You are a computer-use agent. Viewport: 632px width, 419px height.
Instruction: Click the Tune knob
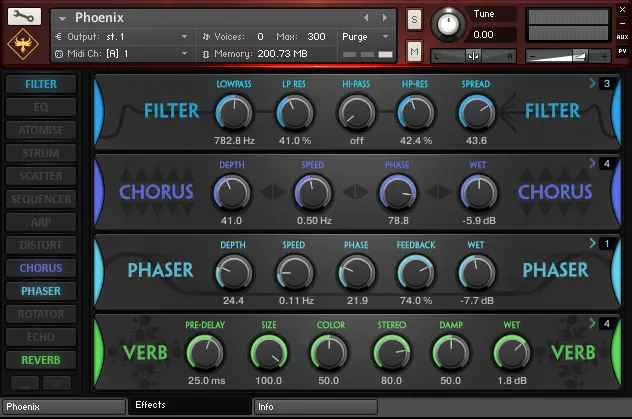(x=447, y=24)
